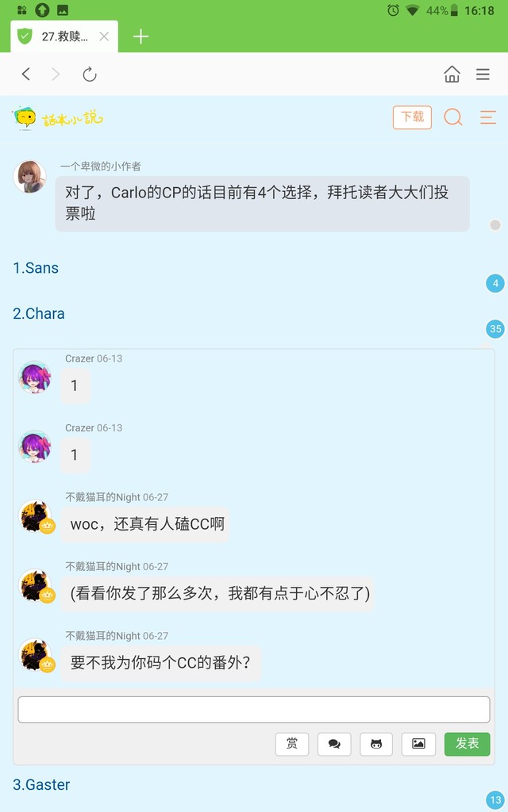This screenshot has width=508, height=812.
Task: Open the browser hamburger menu
Action: 483,74
